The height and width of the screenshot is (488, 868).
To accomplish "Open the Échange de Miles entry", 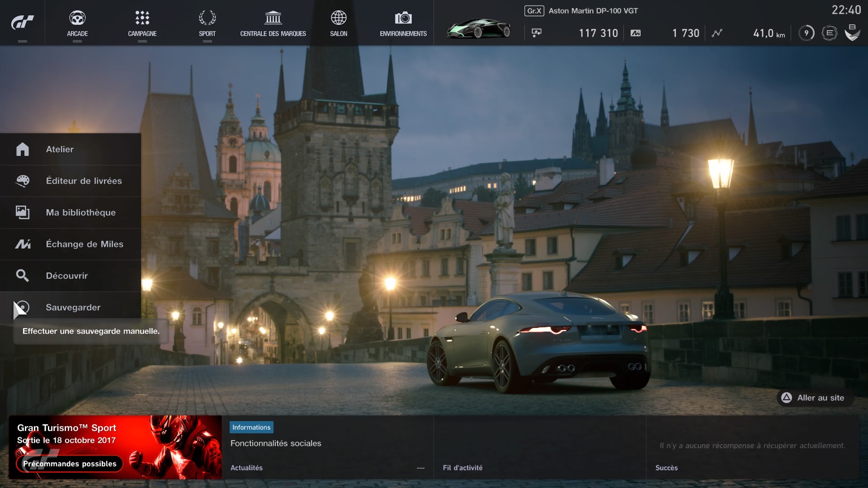I will pyautogui.click(x=71, y=244).
